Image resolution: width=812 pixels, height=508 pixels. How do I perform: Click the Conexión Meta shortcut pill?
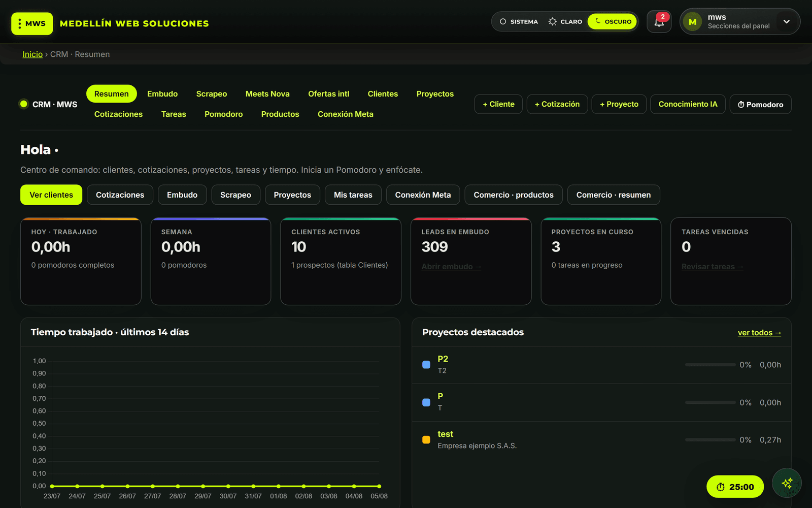click(423, 195)
